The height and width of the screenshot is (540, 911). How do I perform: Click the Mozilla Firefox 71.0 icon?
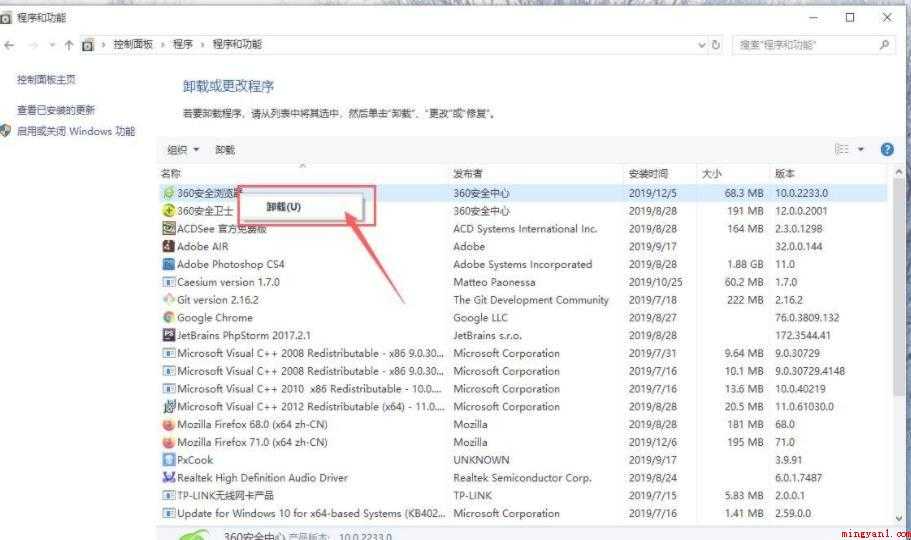tap(168, 442)
